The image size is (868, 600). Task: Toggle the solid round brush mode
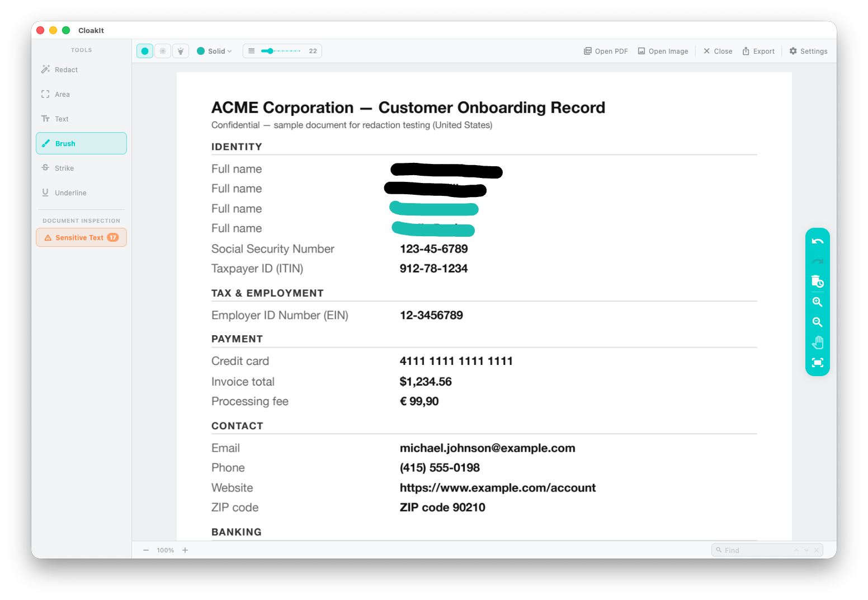point(145,51)
